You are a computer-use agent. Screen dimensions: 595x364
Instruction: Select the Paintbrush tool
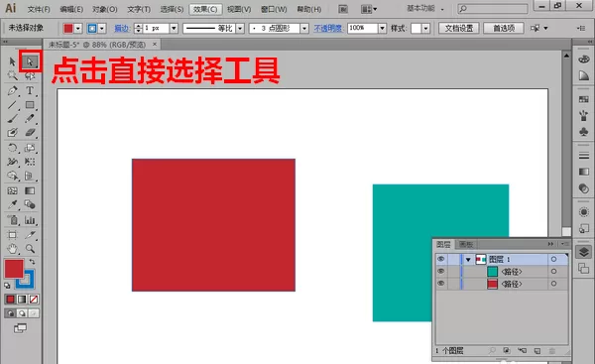point(12,118)
